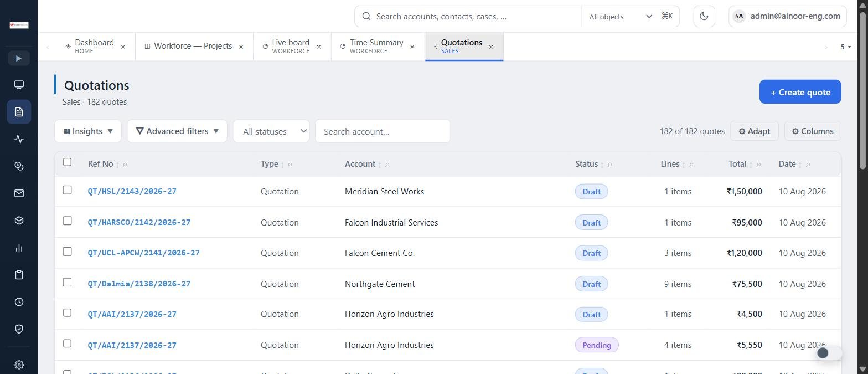Expand the sidebar with the play arrow

19,58
